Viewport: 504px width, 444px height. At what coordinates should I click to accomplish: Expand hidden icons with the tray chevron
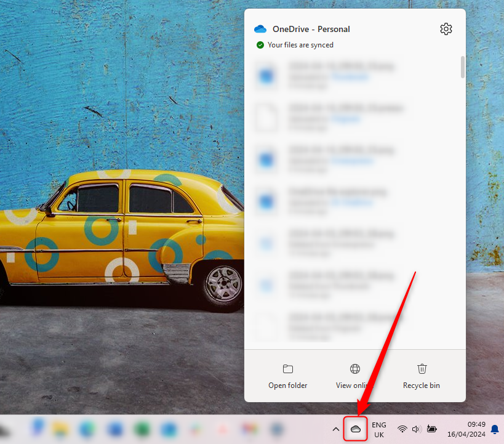pyautogui.click(x=335, y=429)
